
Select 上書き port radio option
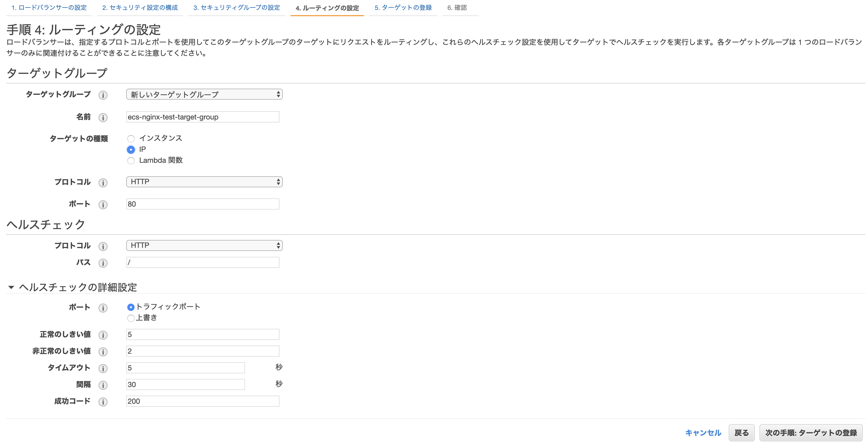point(131,318)
